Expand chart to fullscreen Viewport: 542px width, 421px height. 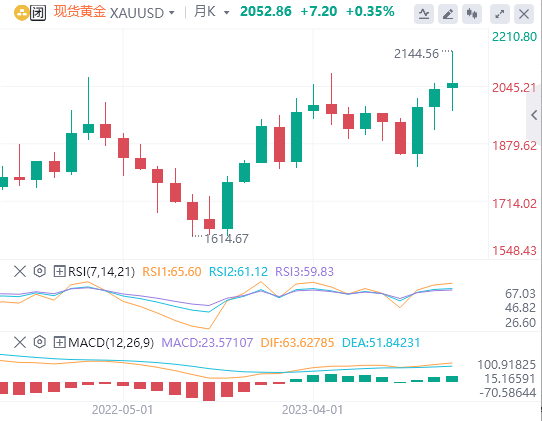[500, 14]
